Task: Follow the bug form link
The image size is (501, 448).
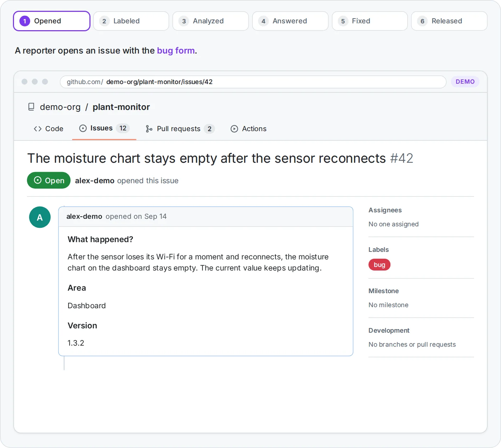Action: click(176, 51)
